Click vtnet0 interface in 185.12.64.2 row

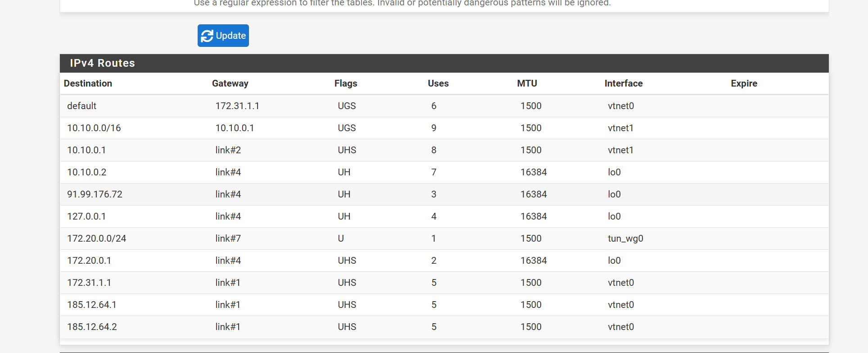(x=621, y=327)
